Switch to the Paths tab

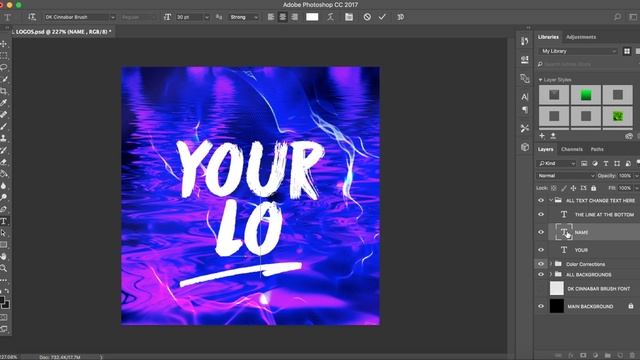597,149
